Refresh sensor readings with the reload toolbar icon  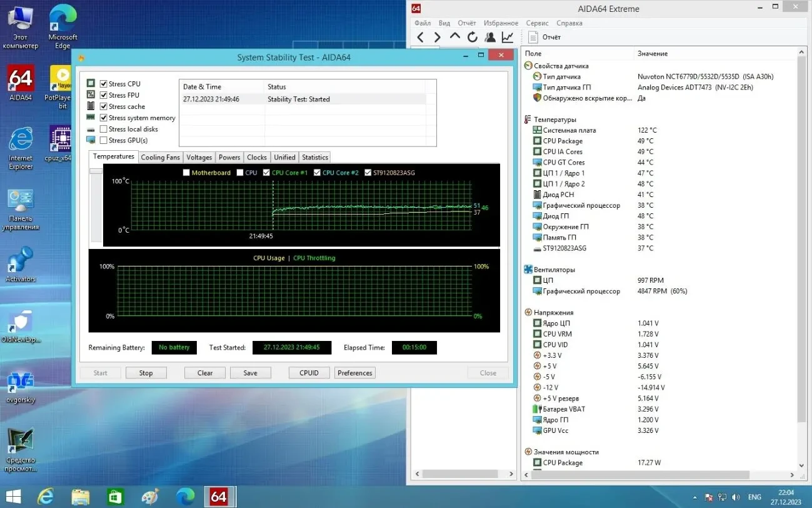[x=472, y=37]
